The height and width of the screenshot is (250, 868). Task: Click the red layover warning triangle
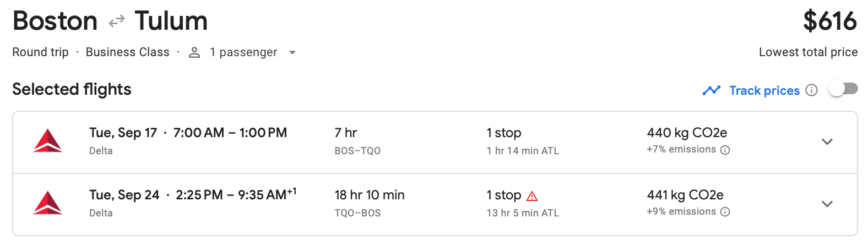click(x=532, y=196)
